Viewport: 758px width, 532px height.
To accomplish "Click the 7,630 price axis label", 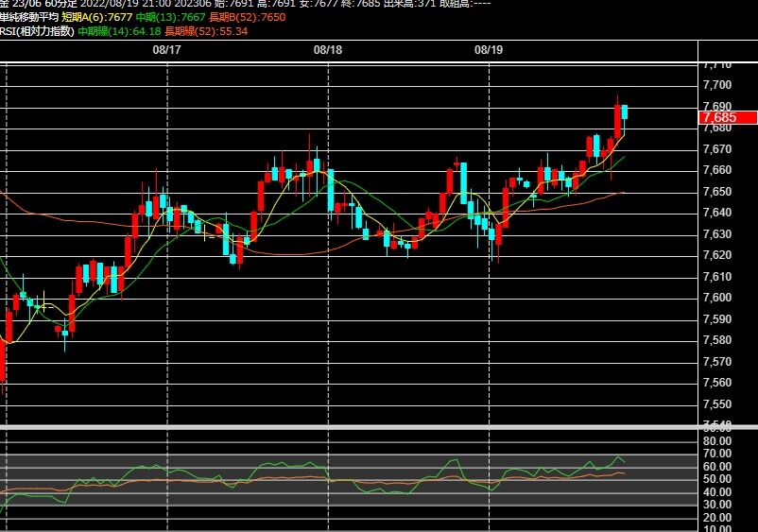I will tap(717, 233).
